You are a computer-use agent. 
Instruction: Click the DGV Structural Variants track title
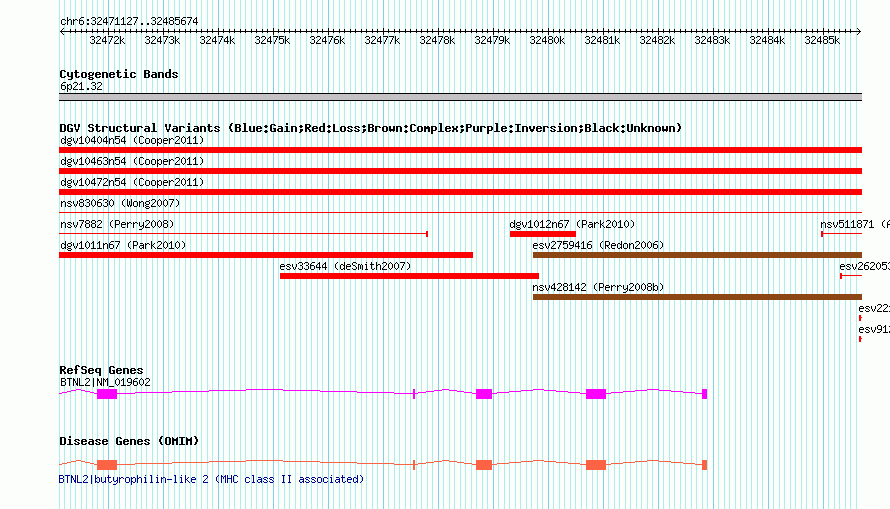[371, 128]
